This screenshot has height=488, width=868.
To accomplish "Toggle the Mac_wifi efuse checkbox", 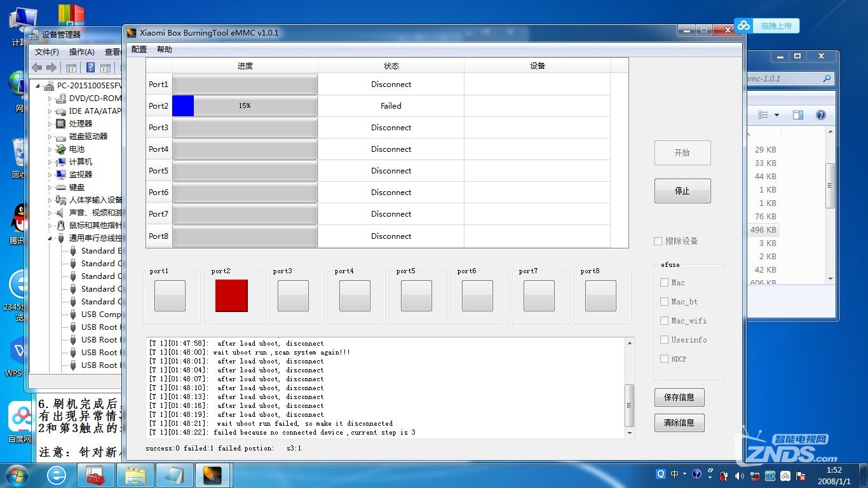I will point(664,321).
